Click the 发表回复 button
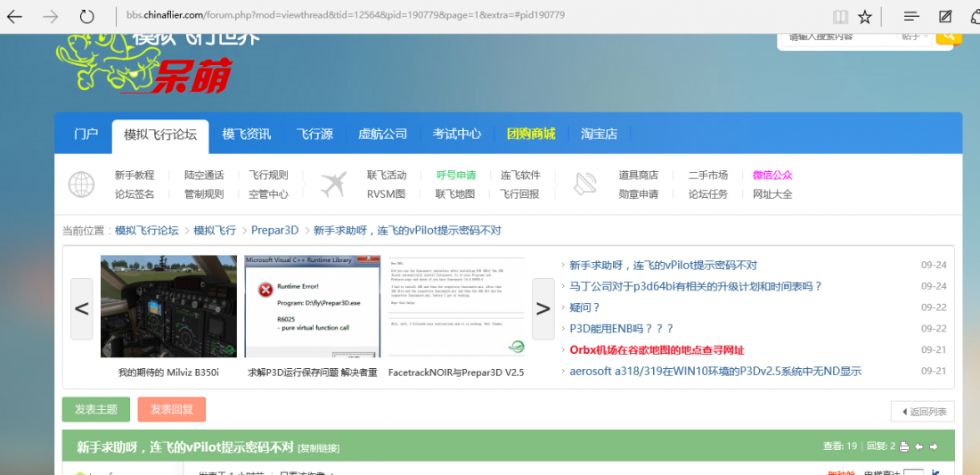 tap(172, 409)
